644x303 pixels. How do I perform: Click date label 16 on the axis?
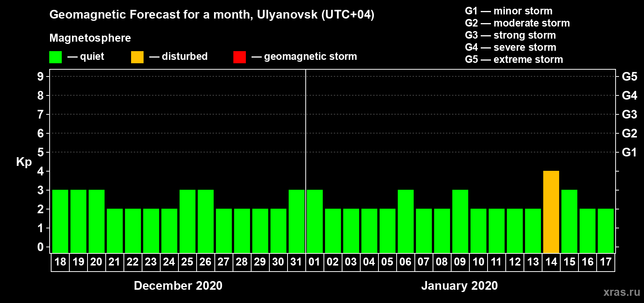click(588, 262)
